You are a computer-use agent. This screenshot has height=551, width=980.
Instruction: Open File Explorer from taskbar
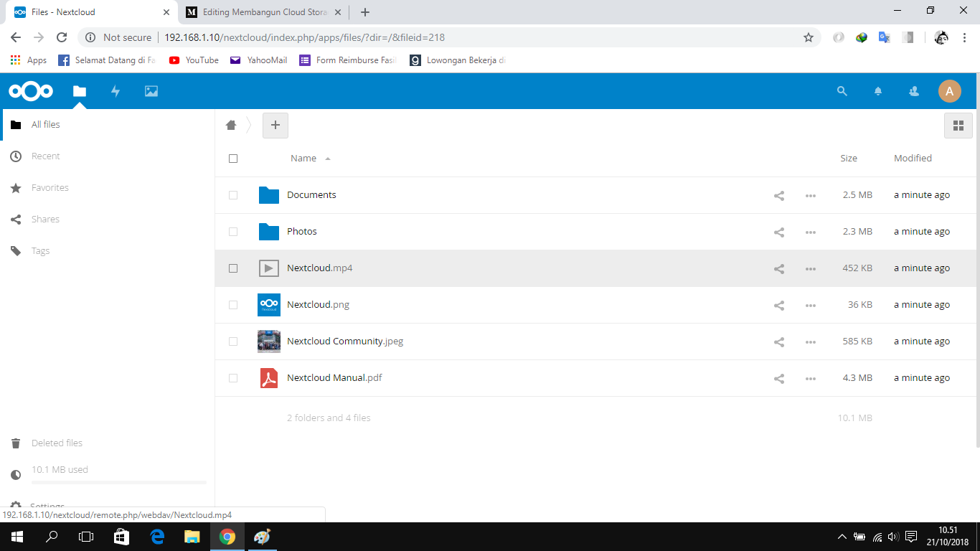(192, 537)
